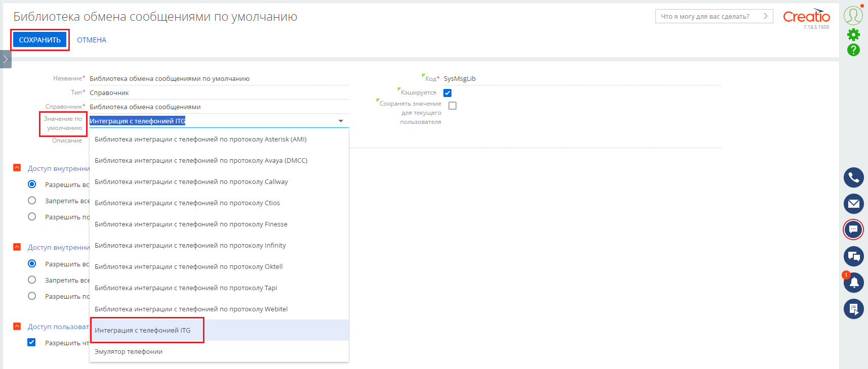This screenshot has height=369, width=868.
Task: Expand the left side navigation panel
Action: pyautogui.click(x=6, y=59)
